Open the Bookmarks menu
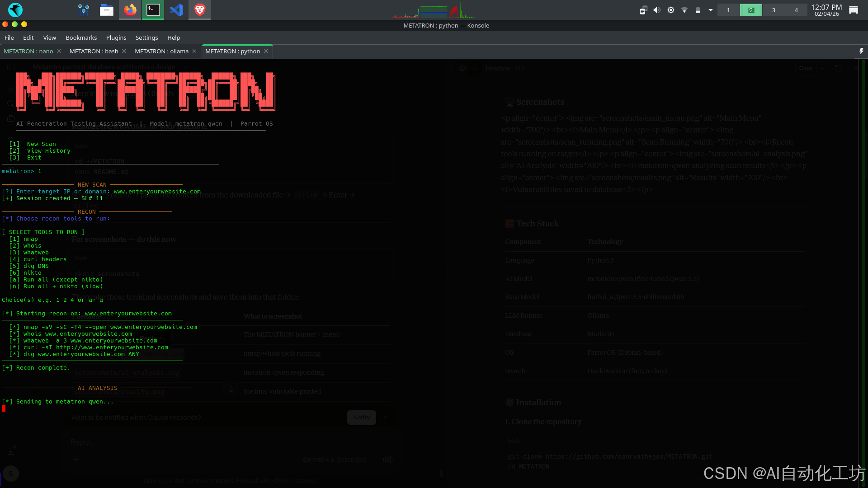Screen dimensions: 868x488 click(x=81, y=38)
